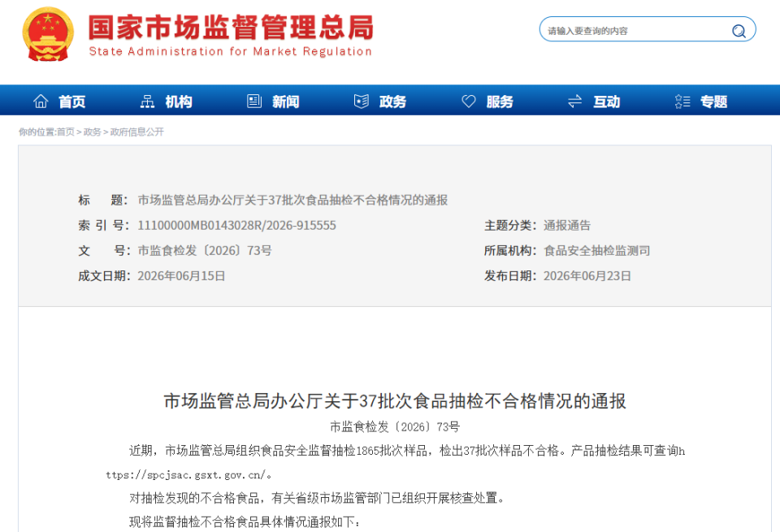
Task: Click the publish date 2026年06月23日
Action: coord(587,276)
